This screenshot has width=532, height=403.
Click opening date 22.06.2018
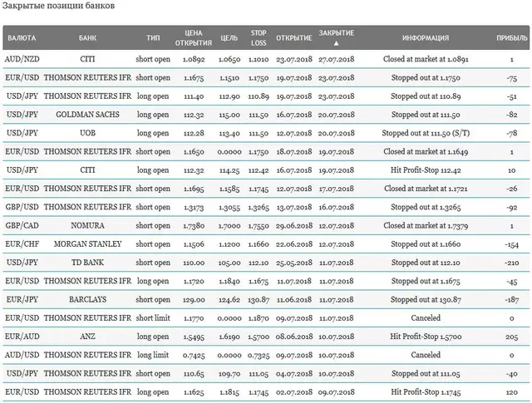click(x=294, y=244)
